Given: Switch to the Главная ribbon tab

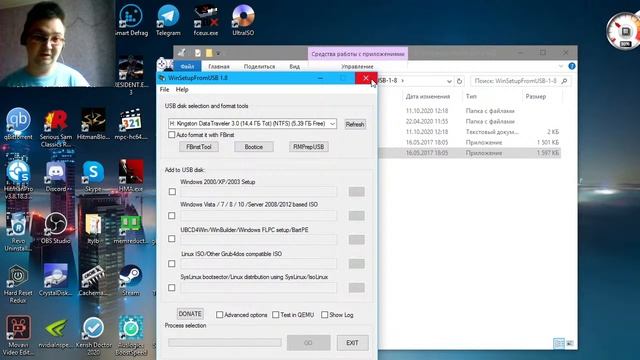Looking at the screenshot, I should click(x=219, y=66).
